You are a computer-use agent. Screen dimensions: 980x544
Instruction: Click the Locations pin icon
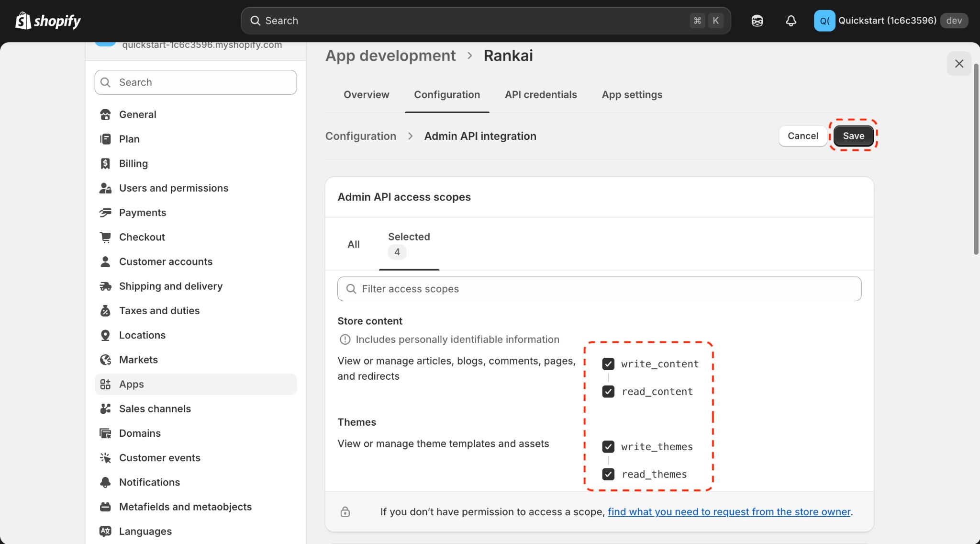click(x=105, y=335)
